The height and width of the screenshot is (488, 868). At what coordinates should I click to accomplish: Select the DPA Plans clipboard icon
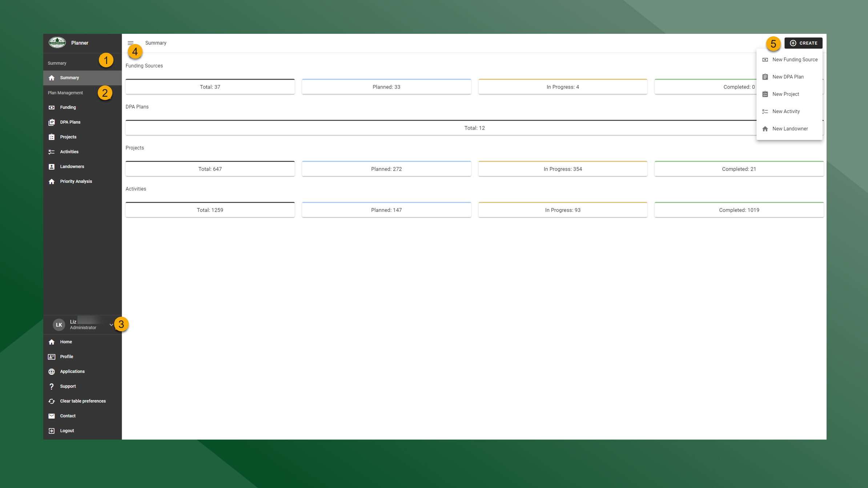click(52, 122)
